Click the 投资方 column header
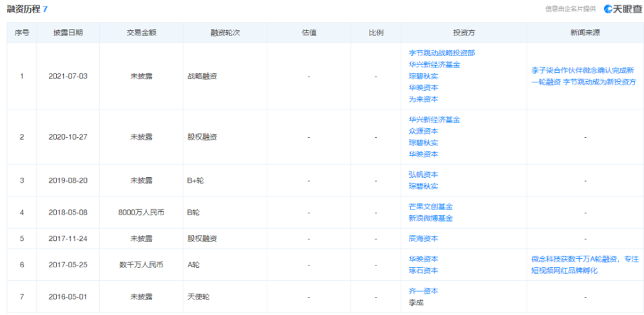 [464, 33]
